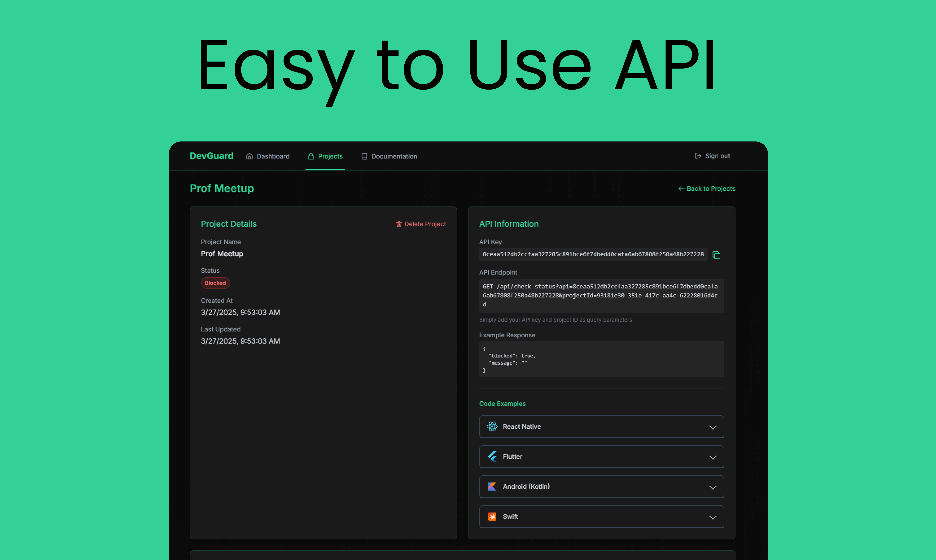
Task: Click the Kotlin logo icon
Action: click(x=492, y=486)
